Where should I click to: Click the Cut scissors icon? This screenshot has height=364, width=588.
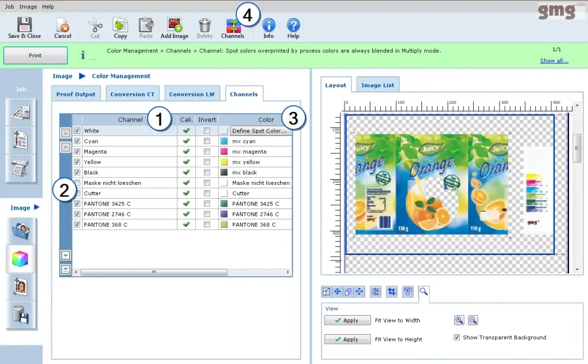(95, 25)
